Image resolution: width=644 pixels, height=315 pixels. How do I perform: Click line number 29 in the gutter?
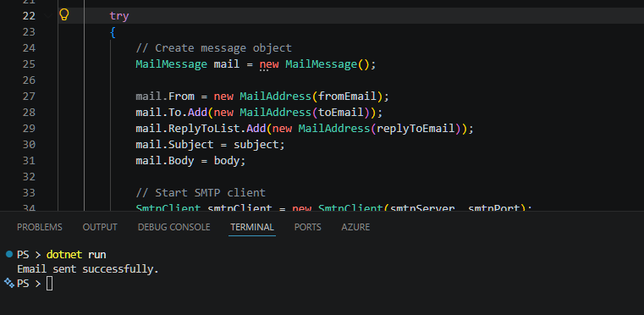pos(29,129)
